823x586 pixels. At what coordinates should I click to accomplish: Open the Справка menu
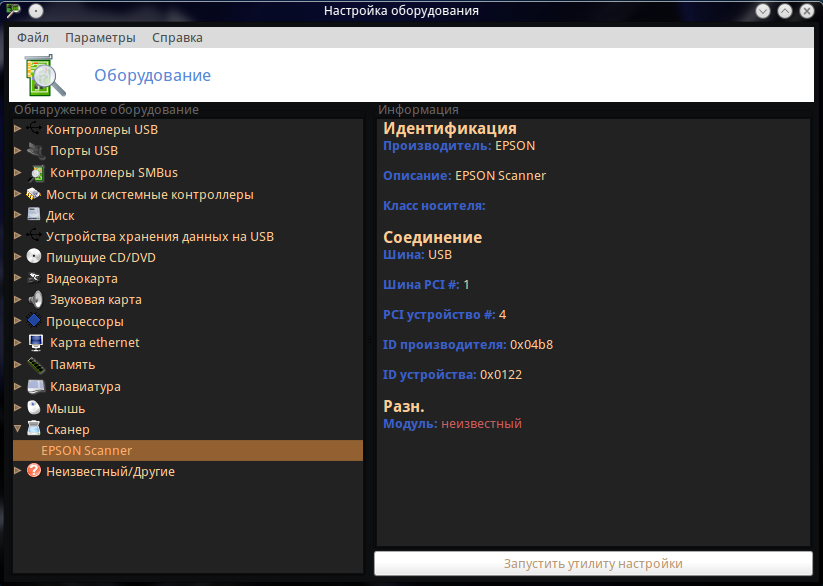pyautogui.click(x=177, y=38)
